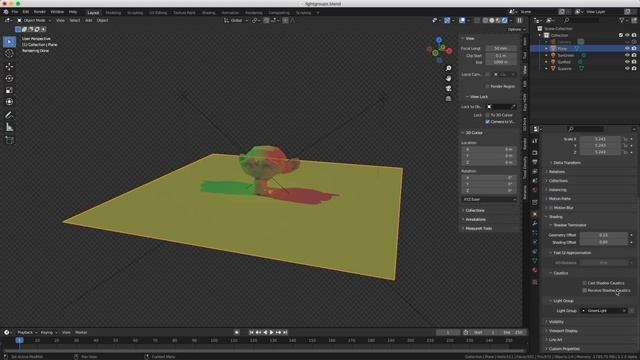Select the Select Box tool
The height and width of the screenshot is (360, 640).
(9, 42)
